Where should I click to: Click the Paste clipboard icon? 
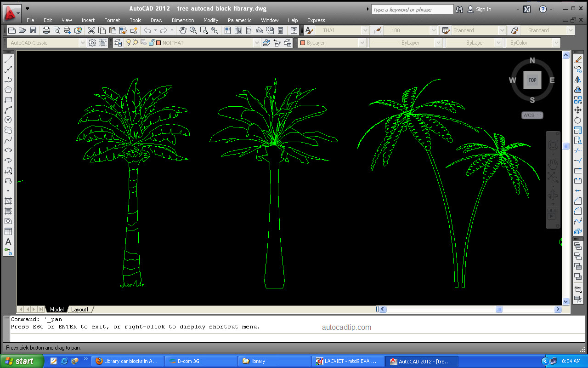(x=113, y=30)
